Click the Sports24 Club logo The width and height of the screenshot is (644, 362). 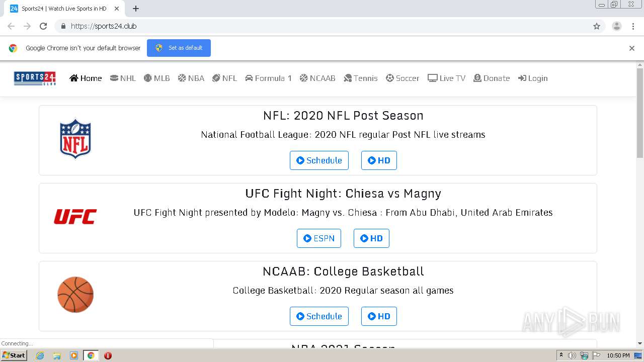tap(35, 78)
